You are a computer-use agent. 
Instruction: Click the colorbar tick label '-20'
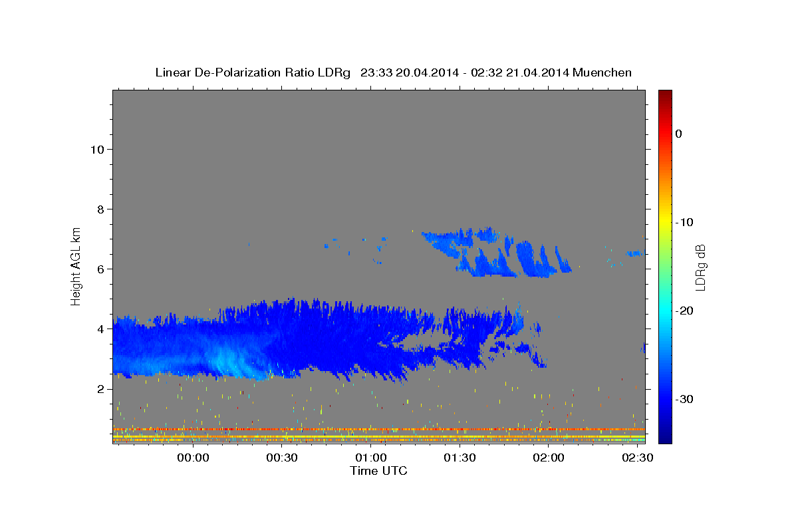tap(685, 311)
